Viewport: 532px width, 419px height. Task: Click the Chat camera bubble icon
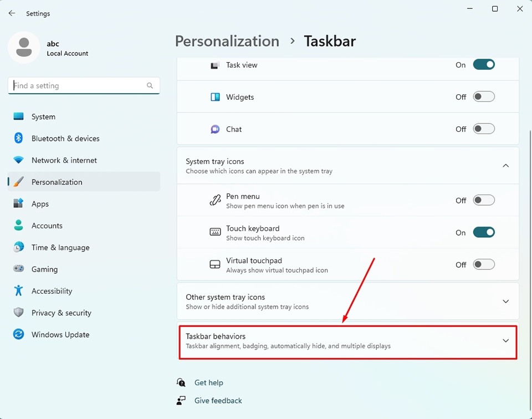point(215,129)
